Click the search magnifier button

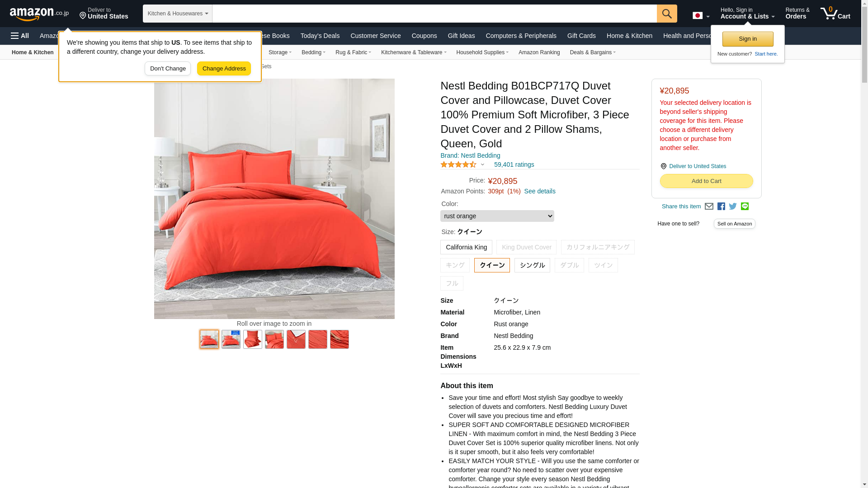667,14
